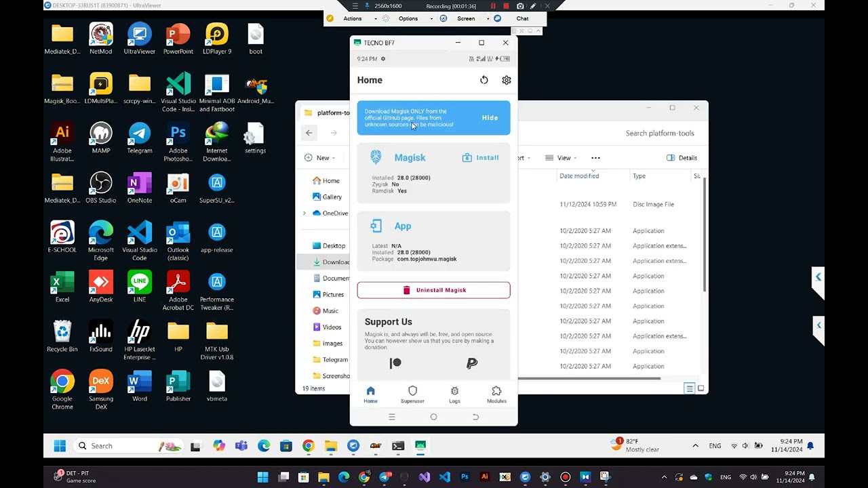Click Explorer horizontal scrollbar
The width and height of the screenshot is (868, 488).
(589, 379)
